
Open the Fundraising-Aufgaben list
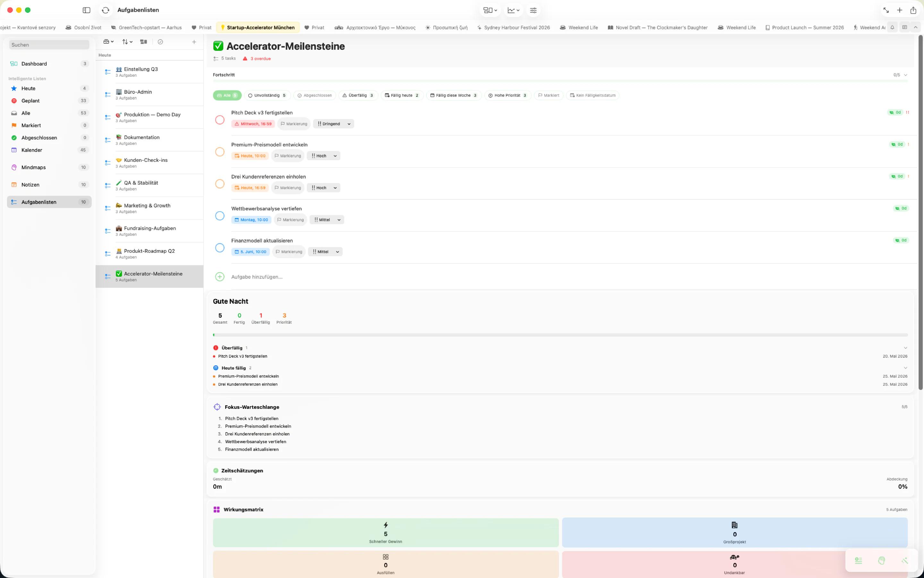click(x=149, y=231)
